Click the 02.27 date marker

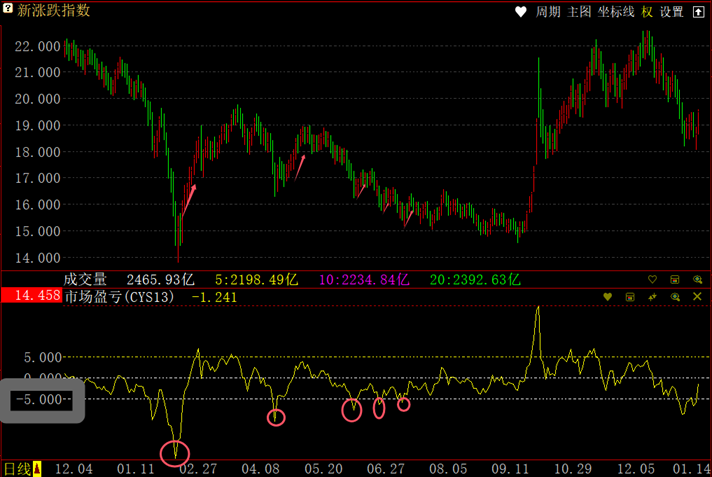(198, 469)
